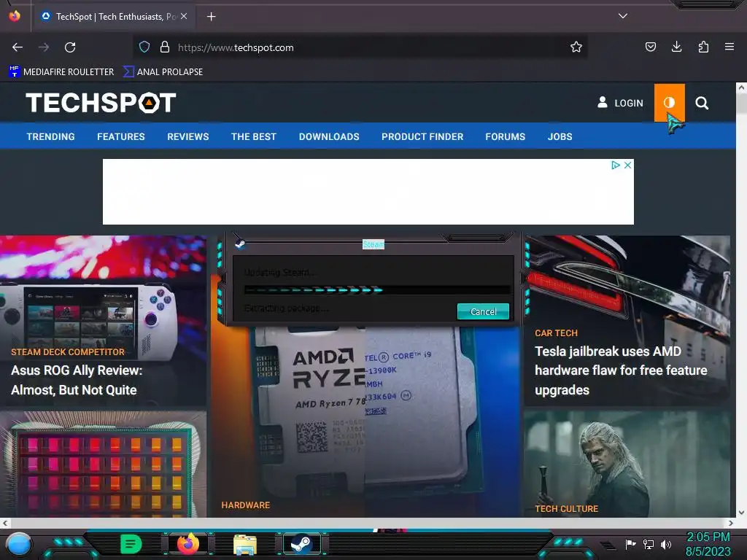Open the tracking protection shield icon
The width and height of the screenshot is (747, 560).
point(144,47)
